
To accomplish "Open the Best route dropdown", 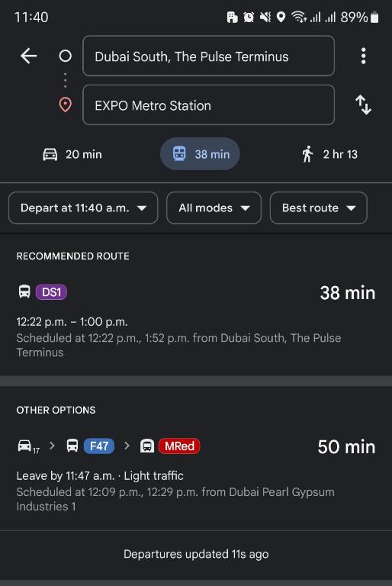I will coord(318,208).
